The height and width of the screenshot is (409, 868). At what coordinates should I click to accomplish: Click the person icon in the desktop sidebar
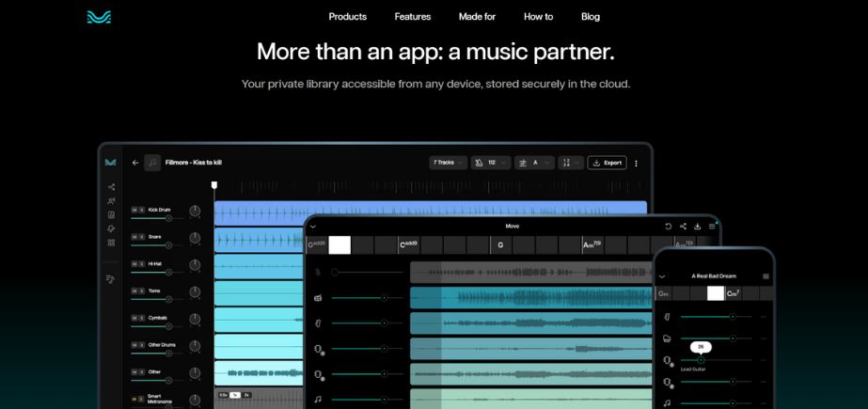click(111, 201)
